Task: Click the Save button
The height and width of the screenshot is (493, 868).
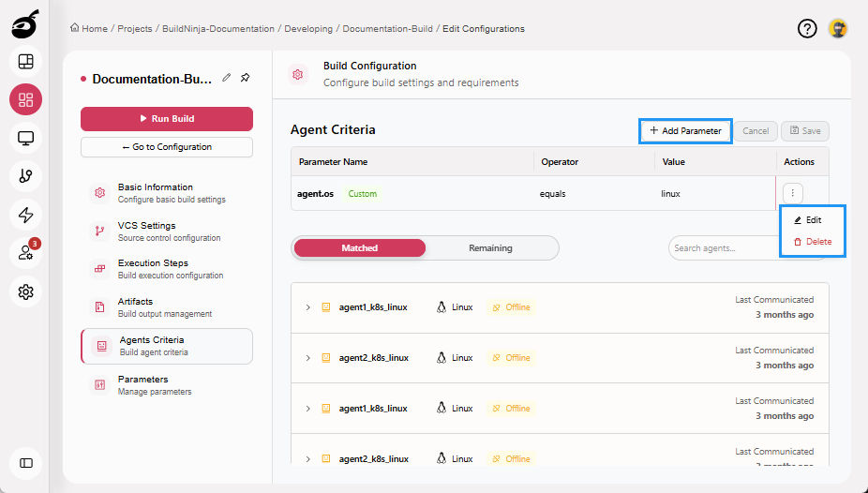Action: [805, 131]
